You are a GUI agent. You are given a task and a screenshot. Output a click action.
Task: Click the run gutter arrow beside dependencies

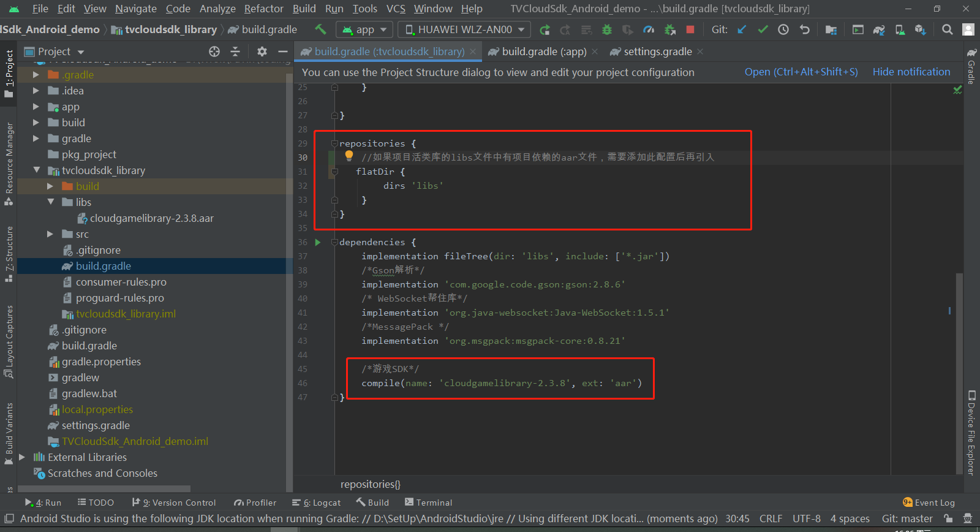coord(318,242)
